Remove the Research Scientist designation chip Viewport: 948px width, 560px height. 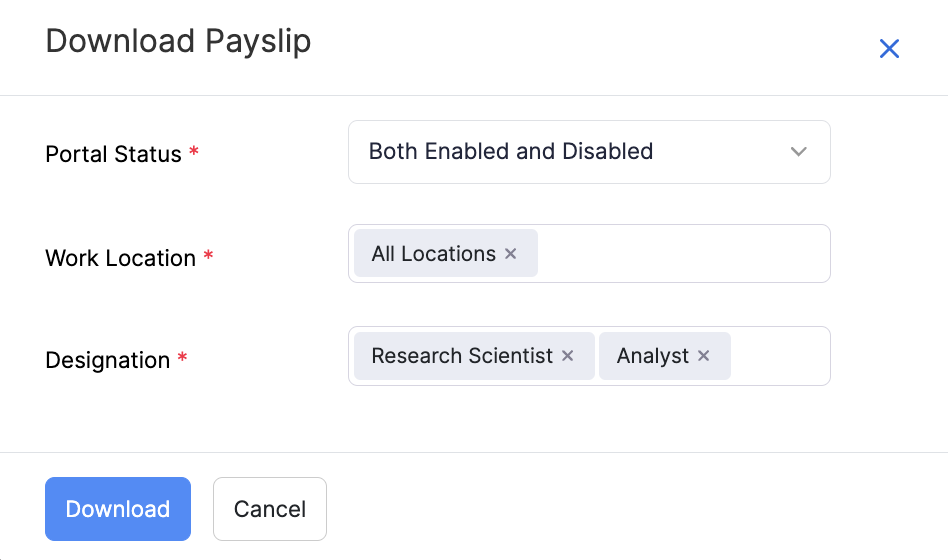click(x=568, y=356)
